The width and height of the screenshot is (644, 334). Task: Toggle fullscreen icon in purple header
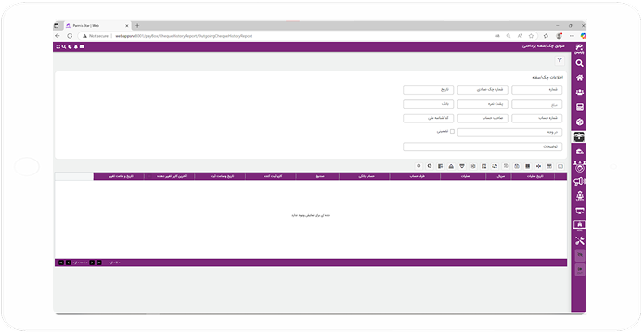click(x=58, y=46)
